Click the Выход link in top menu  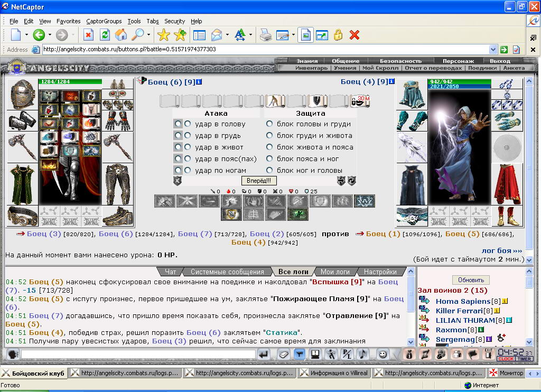click(500, 61)
